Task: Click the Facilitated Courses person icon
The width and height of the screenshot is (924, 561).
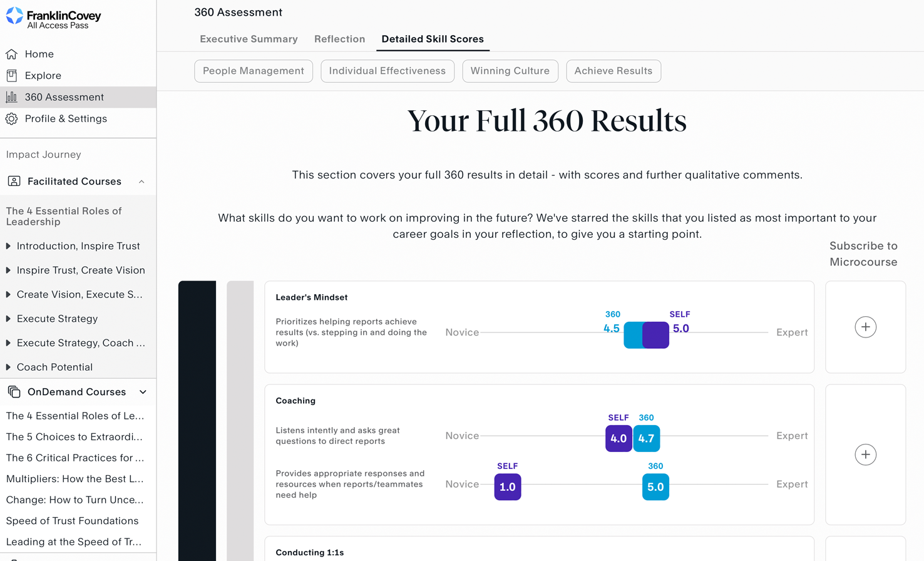Action: [x=14, y=182]
